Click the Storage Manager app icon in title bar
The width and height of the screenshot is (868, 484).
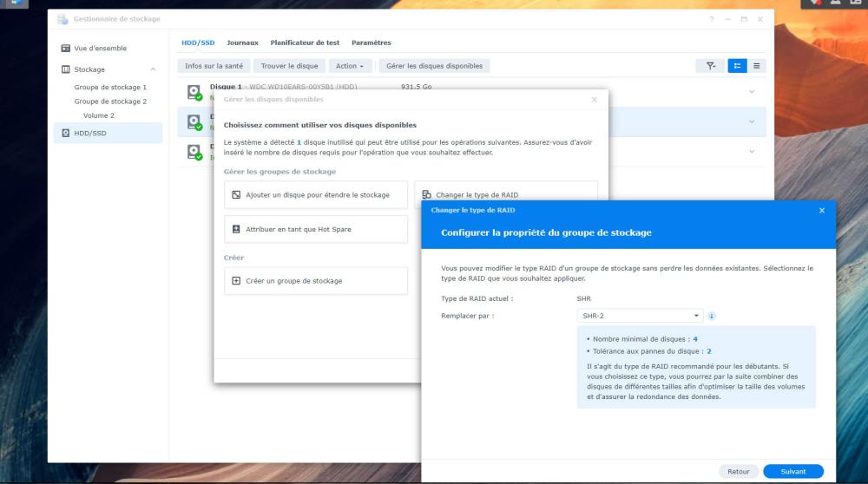coord(62,19)
